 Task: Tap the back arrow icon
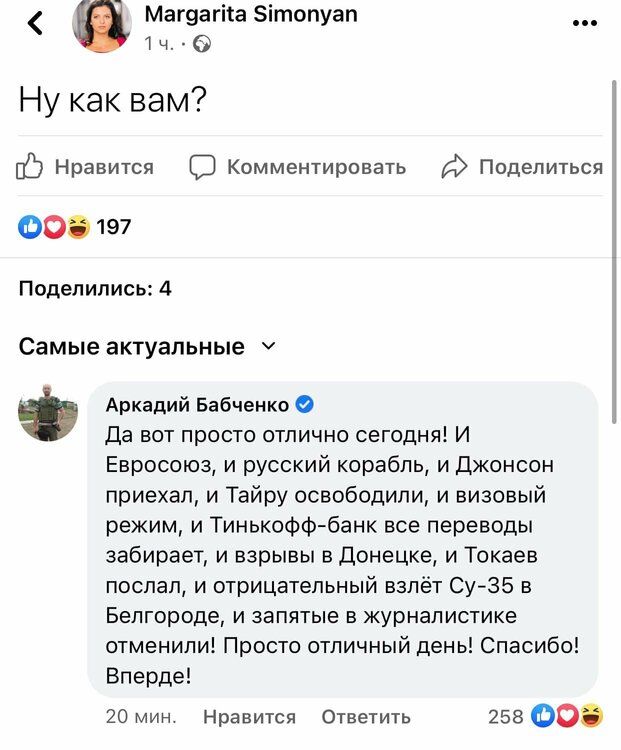click(x=36, y=22)
